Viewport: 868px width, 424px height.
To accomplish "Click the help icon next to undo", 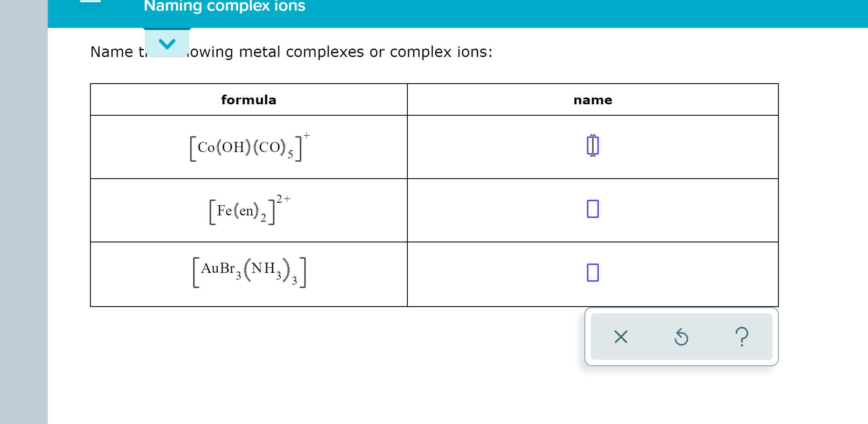I will [x=742, y=337].
